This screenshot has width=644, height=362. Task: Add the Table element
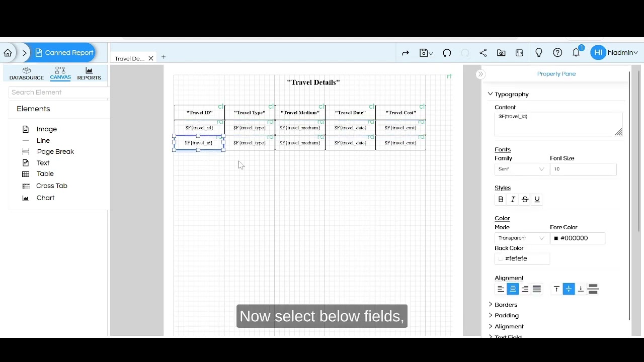click(38, 174)
